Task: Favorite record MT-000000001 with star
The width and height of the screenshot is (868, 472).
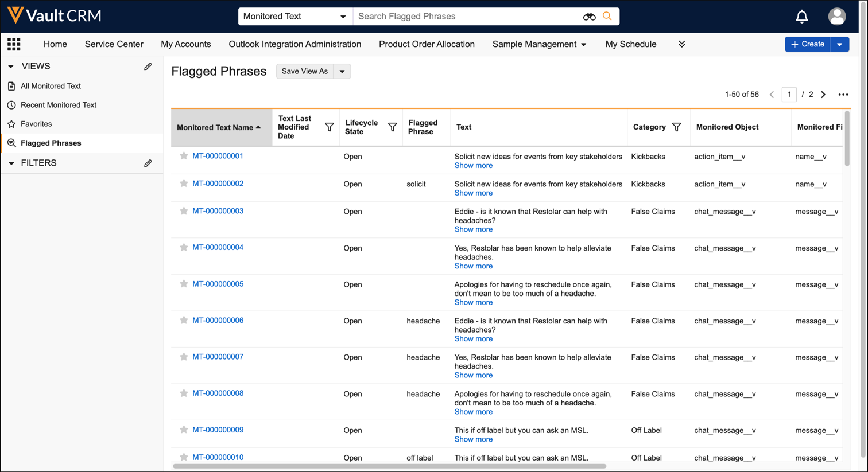Action: click(184, 156)
